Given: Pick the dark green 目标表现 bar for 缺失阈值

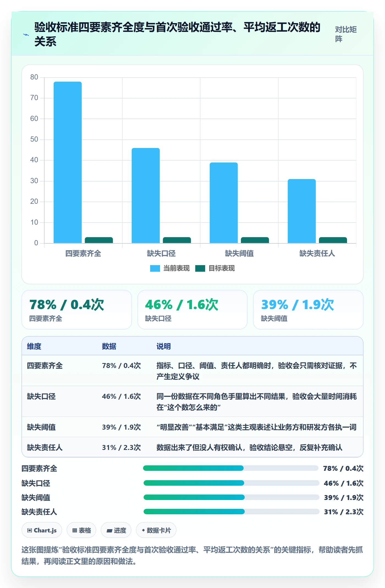Looking at the screenshot, I should pos(255,240).
